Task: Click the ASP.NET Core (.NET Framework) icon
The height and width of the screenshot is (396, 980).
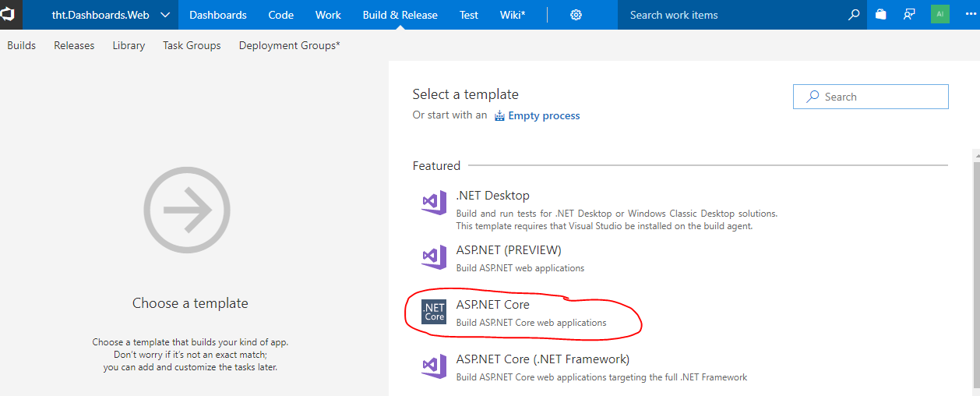Action: pyautogui.click(x=434, y=366)
